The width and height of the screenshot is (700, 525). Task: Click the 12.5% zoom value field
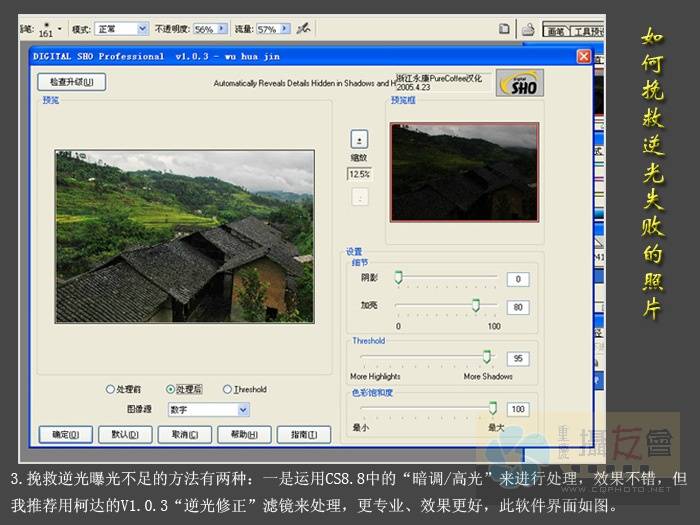(359, 174)
